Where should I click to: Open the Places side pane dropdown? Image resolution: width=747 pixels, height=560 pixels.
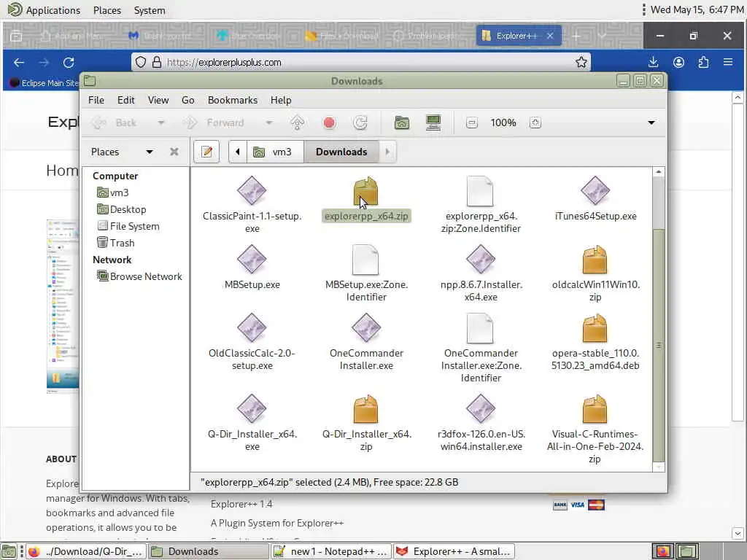(x=149, y=152)
